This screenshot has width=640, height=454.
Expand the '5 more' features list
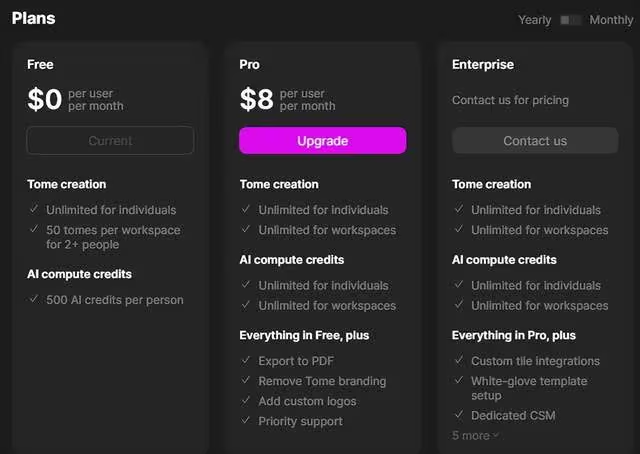click(471, 435)
